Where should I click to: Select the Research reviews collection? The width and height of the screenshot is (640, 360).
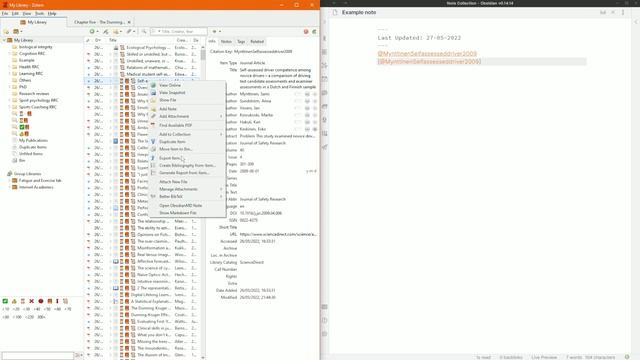coord(34,93)
